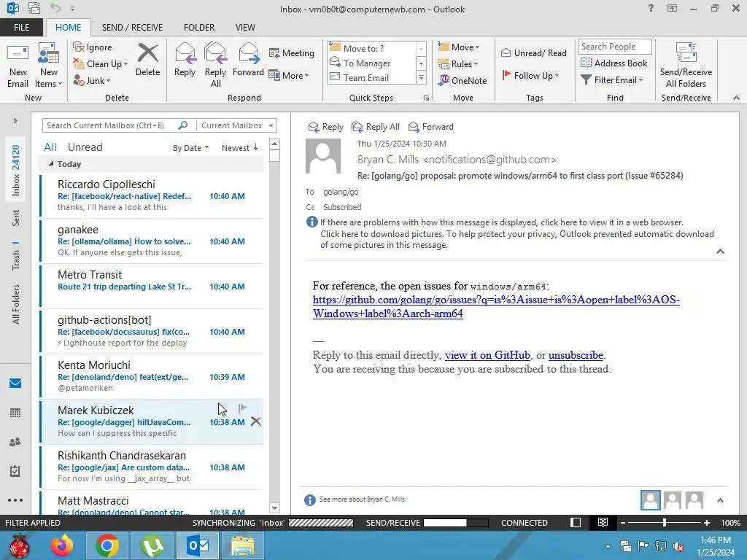Click Forward in the reading pane
Image resolution: width=747 pixels, height=560 pixels.
click(x=431, y=127)
